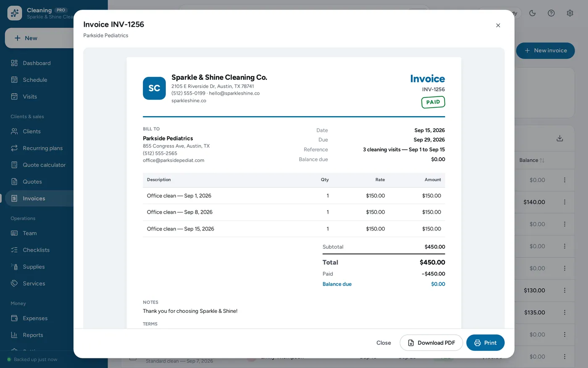Open help via the question mark icon

(x=551, y=13)
